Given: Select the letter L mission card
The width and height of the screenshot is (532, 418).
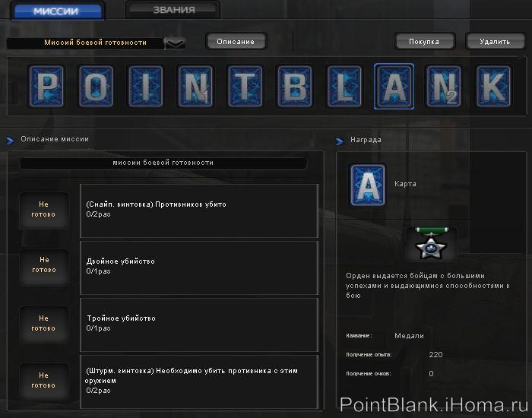Looking at the screenshot, I should tap(345, 87).
